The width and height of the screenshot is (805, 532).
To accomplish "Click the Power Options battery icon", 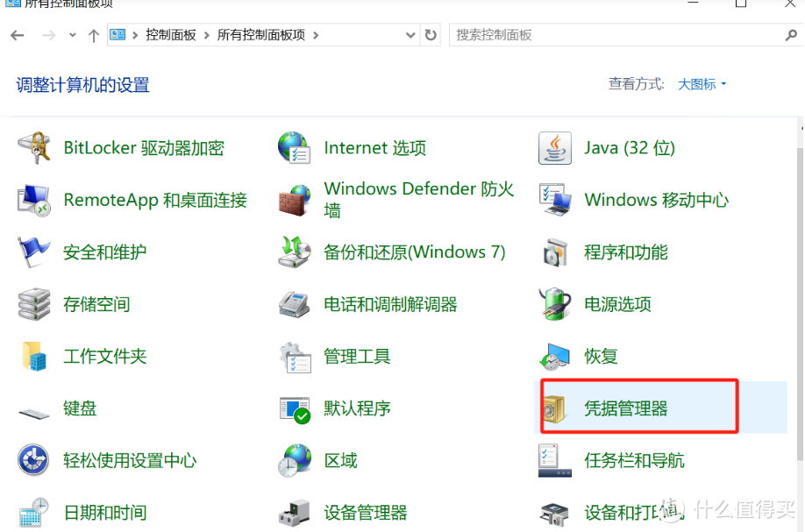I will click(x=554, y=304).
